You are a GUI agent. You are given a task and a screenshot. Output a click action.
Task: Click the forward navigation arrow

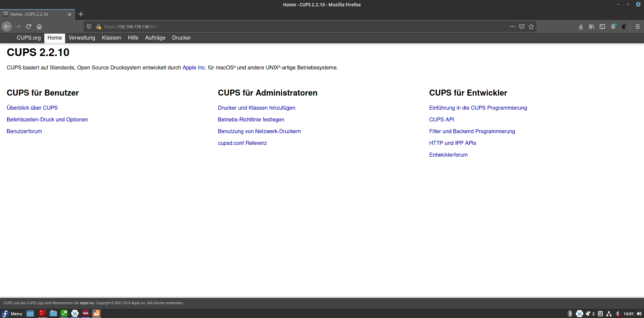[18, 26]
